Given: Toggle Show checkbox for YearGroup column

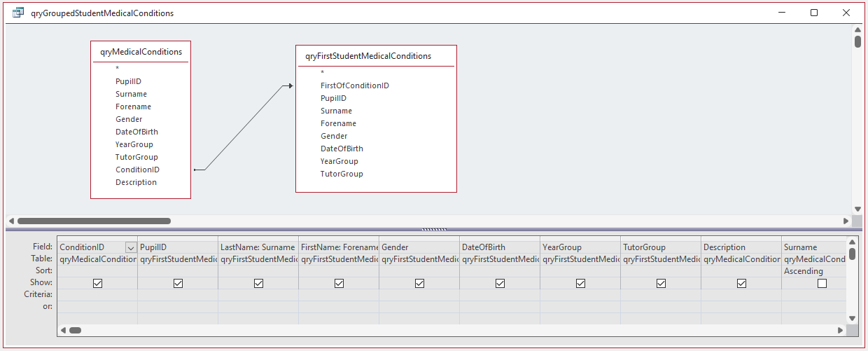Looking at the screenshot, I should (x=580, y=284).
